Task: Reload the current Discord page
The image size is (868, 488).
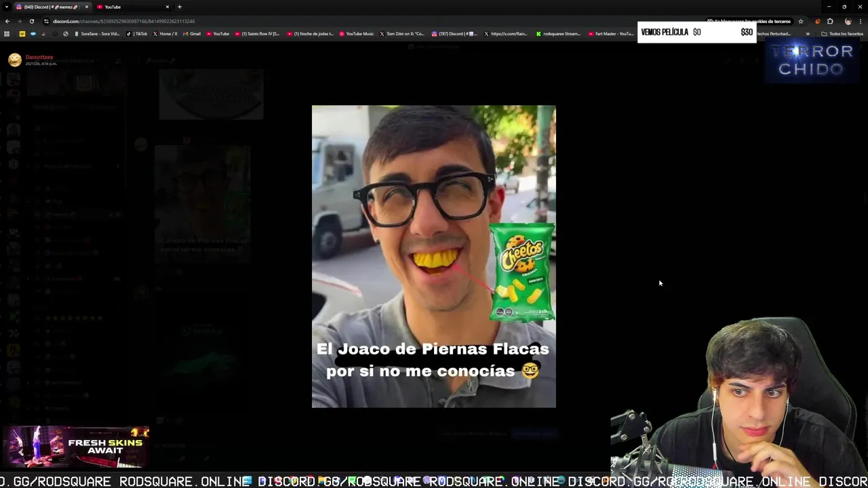Action: pyautogui.click(x=31, y=21)
